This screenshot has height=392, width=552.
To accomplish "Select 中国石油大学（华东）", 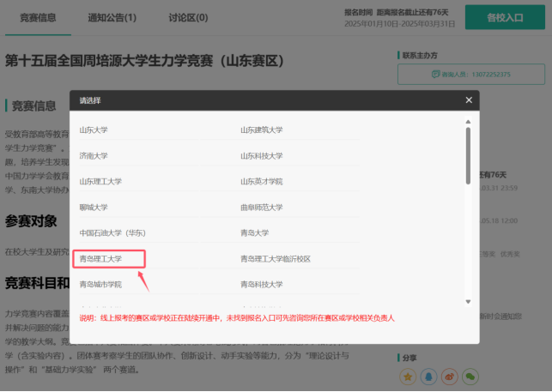I will tap(112, 233).
